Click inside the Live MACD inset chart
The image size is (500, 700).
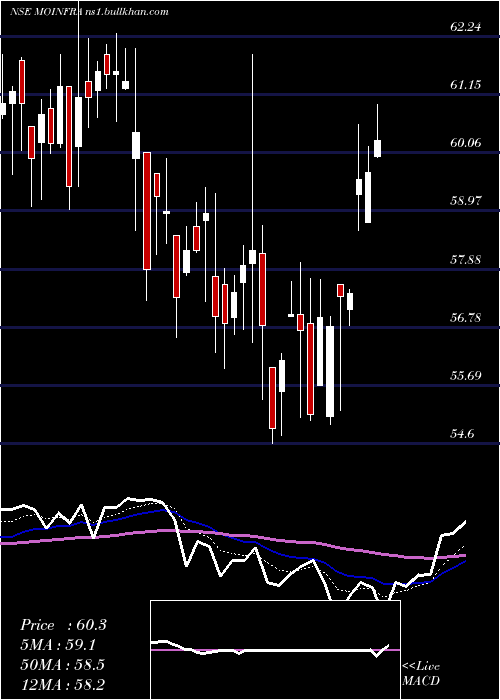(x=275, y=650)
